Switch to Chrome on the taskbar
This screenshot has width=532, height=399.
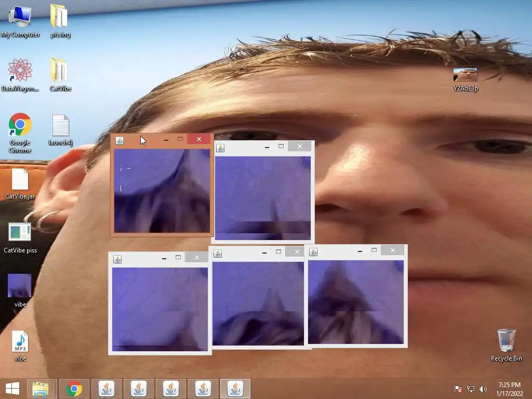pos(74,389)
